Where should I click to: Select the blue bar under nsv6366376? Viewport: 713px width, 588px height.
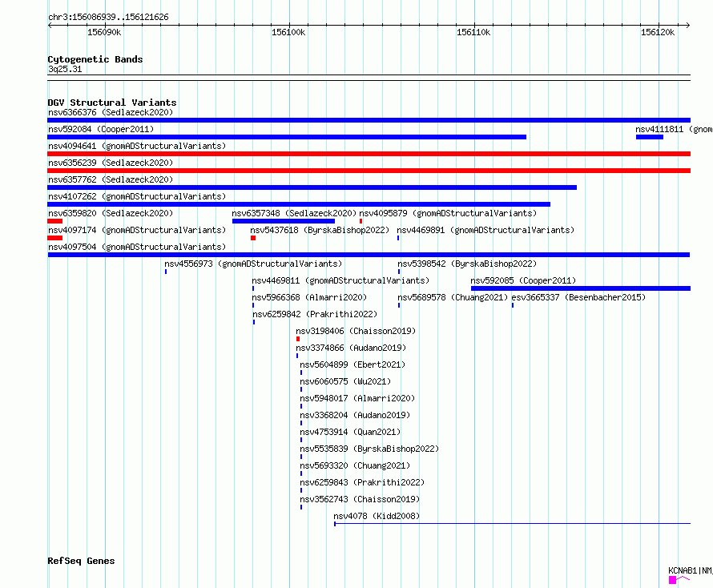pos(369,120)
